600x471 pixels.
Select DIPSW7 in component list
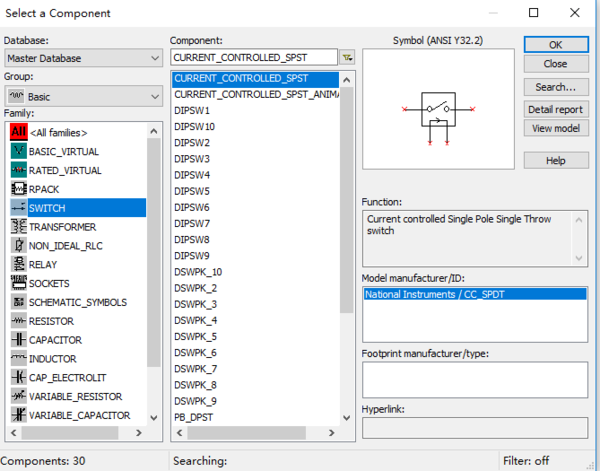tap(256, 223)
